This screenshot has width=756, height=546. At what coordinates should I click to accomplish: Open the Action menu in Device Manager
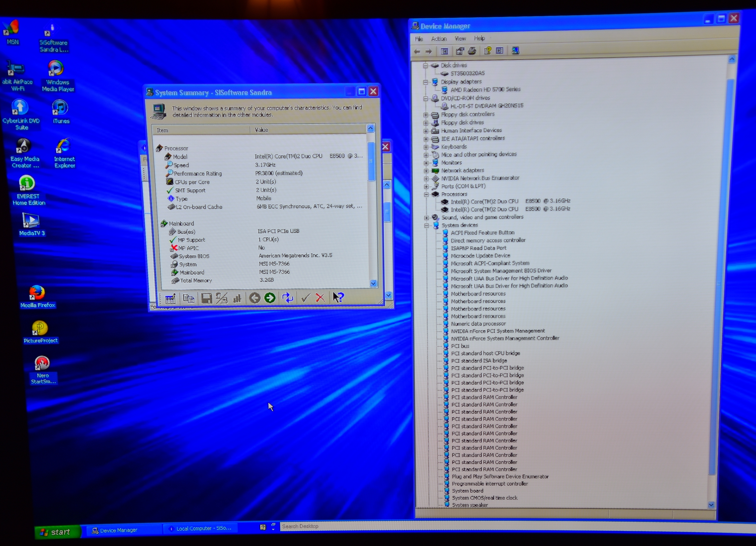[x=439, y=39]
